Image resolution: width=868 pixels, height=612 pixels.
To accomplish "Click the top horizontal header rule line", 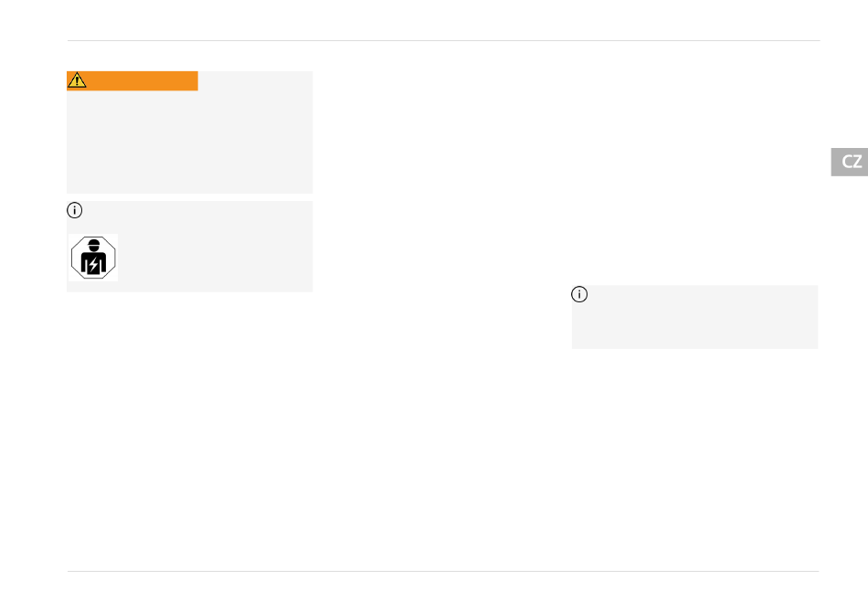I will coord(443,40).
